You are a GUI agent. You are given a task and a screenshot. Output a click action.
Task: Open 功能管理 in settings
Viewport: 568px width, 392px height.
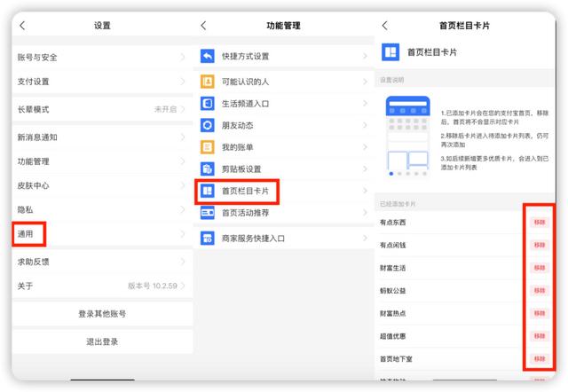click(x=102, y=161)
